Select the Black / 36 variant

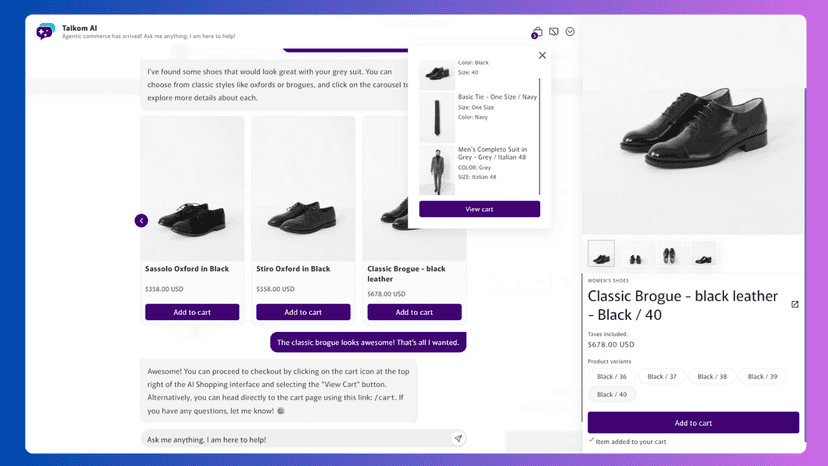611,377
